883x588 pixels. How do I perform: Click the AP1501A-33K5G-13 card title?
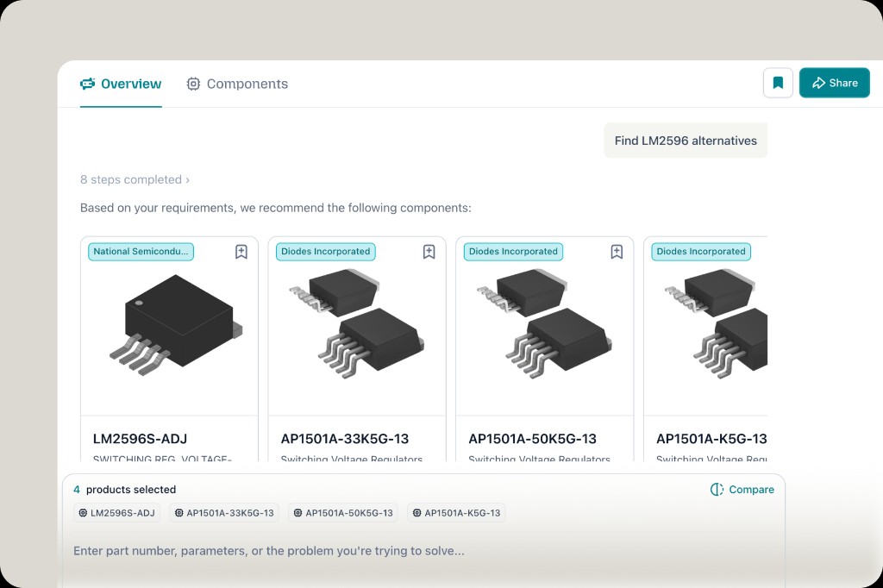(345, 439)
